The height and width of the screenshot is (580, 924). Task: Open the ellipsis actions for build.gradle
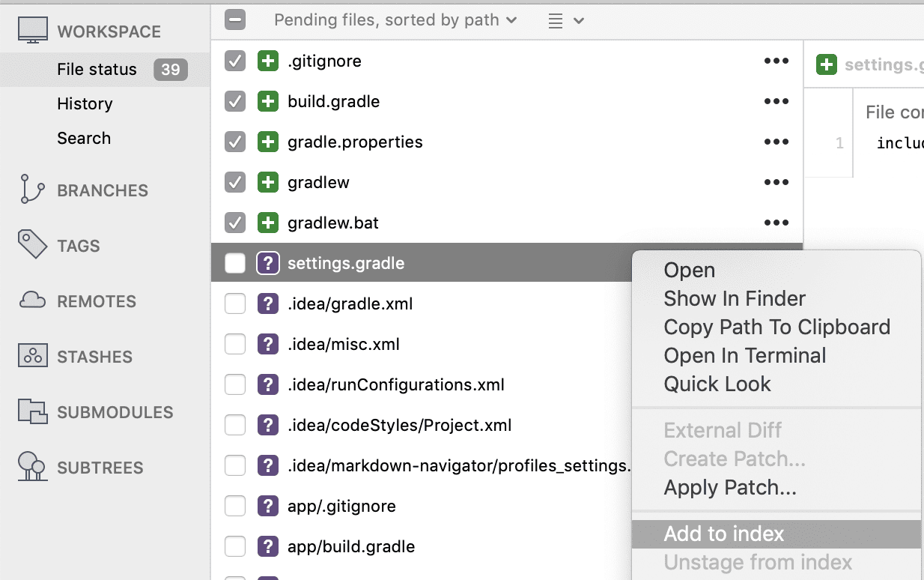[x=776, y=101]
